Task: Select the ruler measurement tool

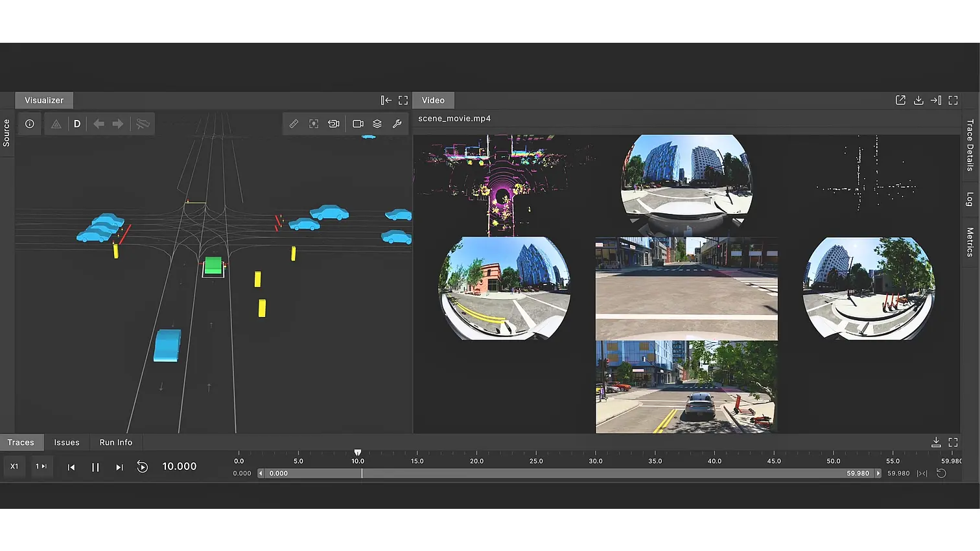Action: pyautogui.click(x=294, y=124)
